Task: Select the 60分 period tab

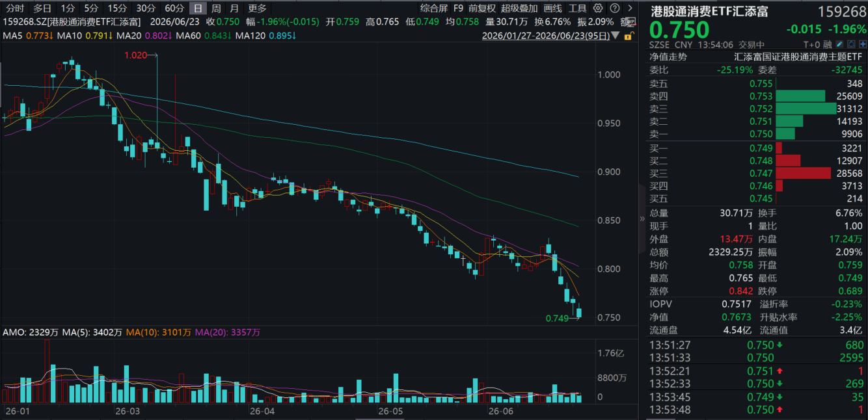Action: pyautogui.click(x=174, y=8)
